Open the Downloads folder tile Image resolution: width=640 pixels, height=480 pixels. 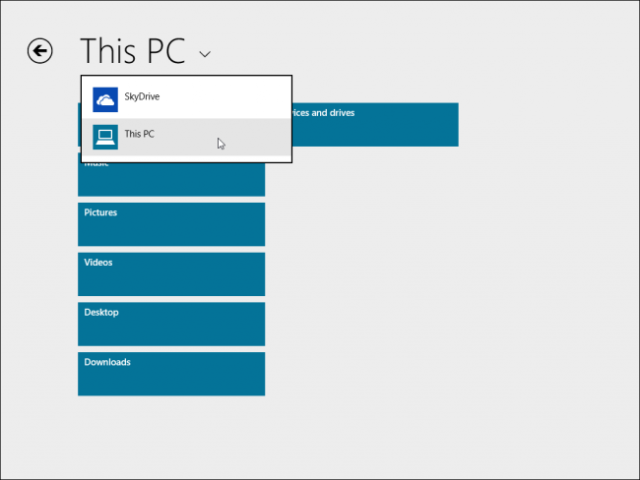coord(171,373)
